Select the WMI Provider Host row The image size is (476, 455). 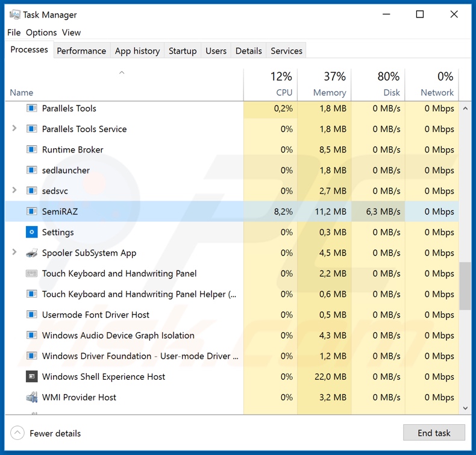(232, 397)
